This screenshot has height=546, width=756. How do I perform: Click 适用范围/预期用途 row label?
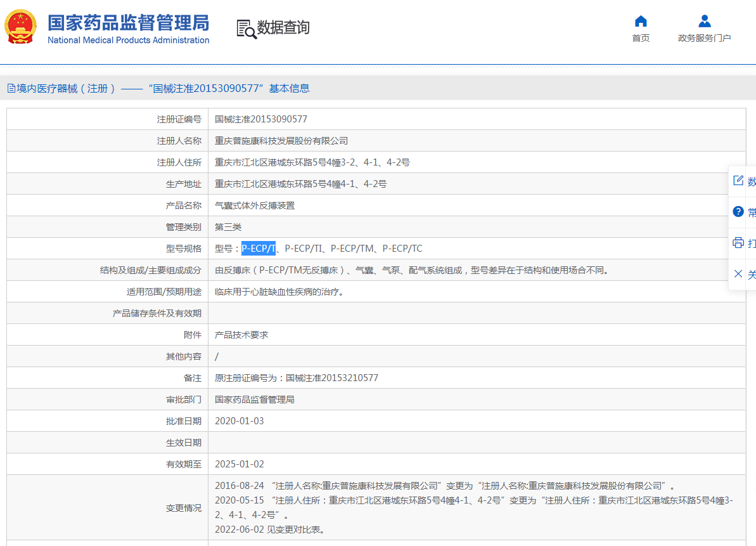pyautogui.click(x=164, y=292)
